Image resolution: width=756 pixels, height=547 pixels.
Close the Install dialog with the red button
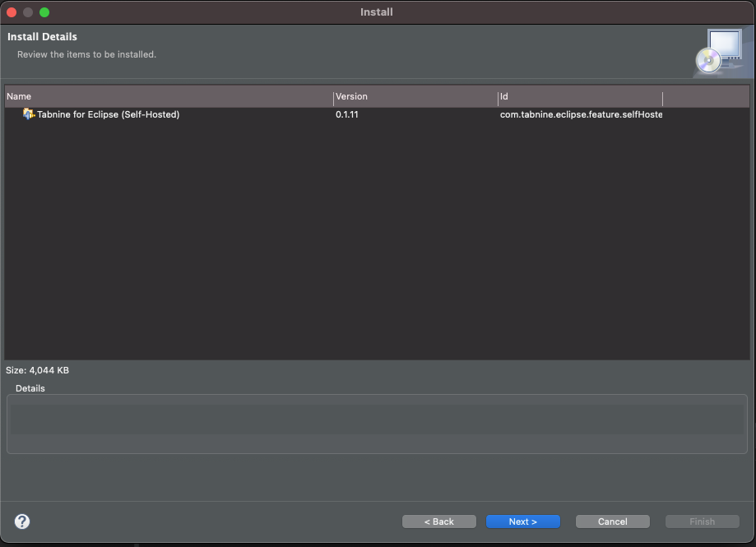(12, 12)
